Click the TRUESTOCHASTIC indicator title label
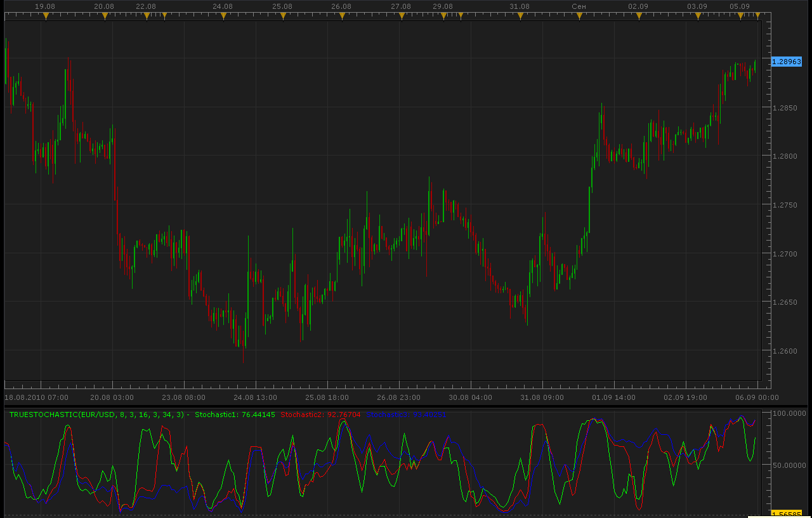Screen dimensions: 812x518 [x=98, y=415]
